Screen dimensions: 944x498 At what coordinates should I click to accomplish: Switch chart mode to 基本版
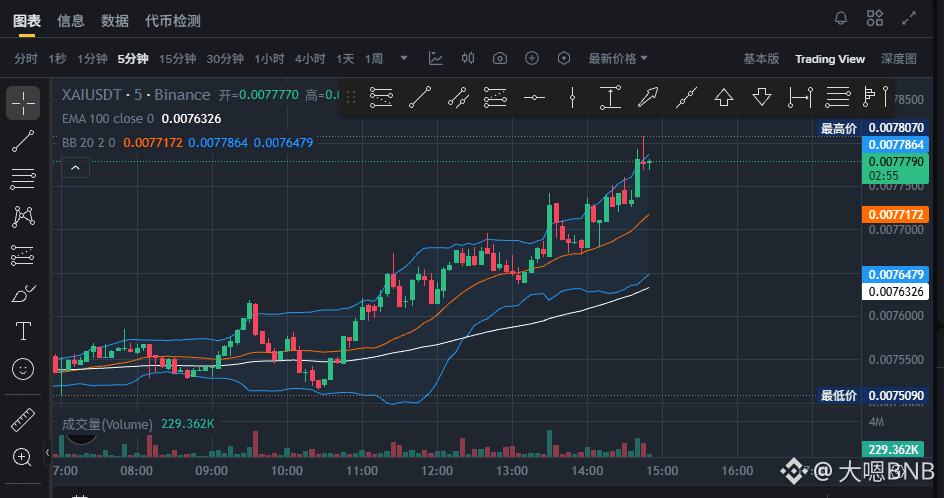point(761,58)
